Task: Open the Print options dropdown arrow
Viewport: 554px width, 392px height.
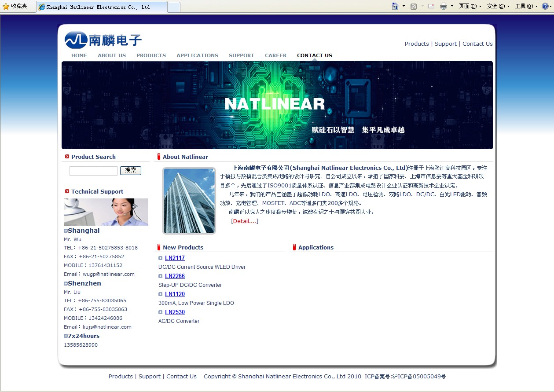Action: click(452, 6)
